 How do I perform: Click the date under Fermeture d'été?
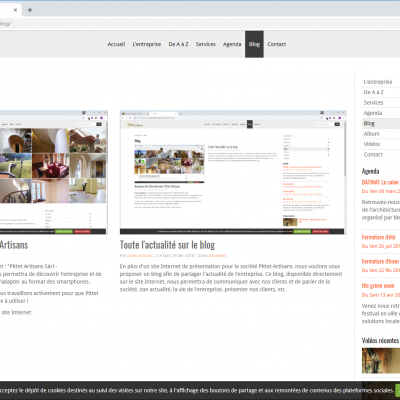click(381, 246)
